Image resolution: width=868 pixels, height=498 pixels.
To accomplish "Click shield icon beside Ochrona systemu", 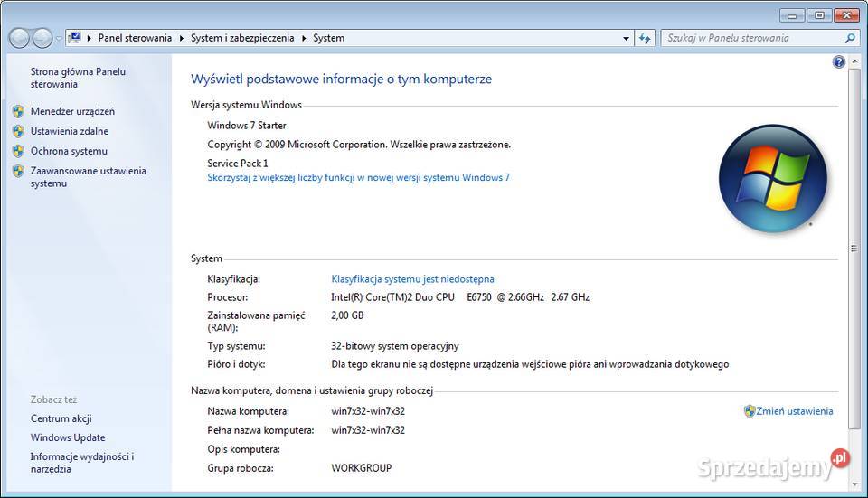I will (18, 151).
